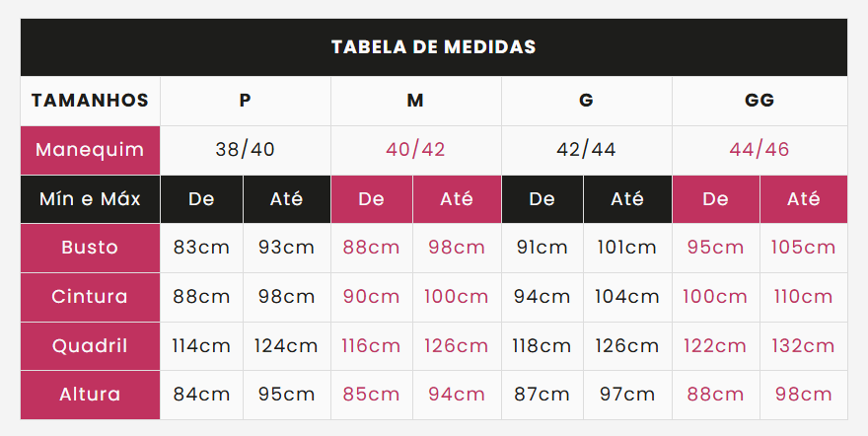Click the P size column header
This screenshot has height=436, width=868.
click(x=246, y=101)
